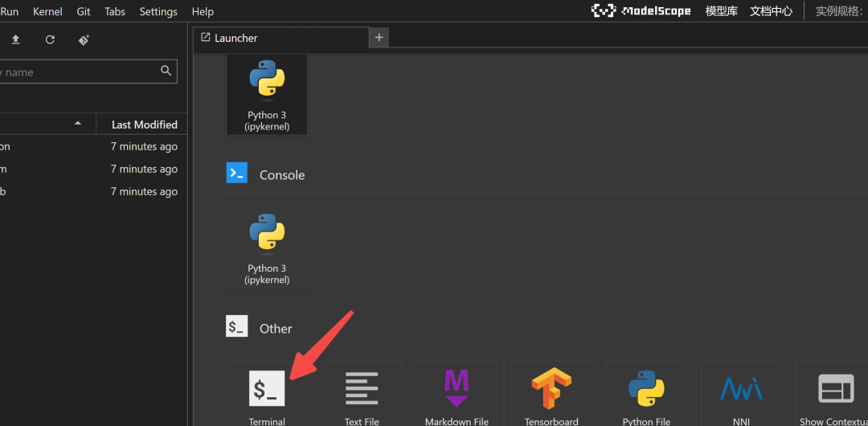868x426 pixels.
Task: Open the Settings menu
Action: (158, 11)
